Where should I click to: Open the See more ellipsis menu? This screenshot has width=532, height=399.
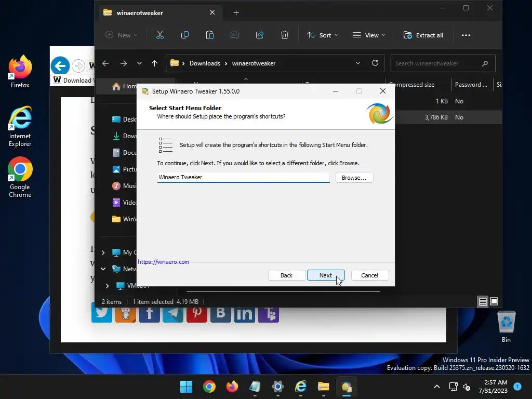coord(466,35)
